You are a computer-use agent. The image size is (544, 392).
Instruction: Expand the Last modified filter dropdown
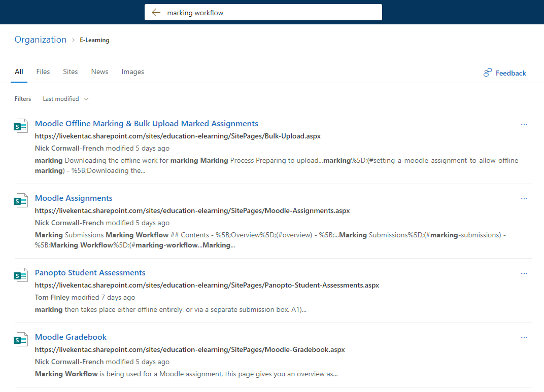pyautogui.click(x=65, y=99)
